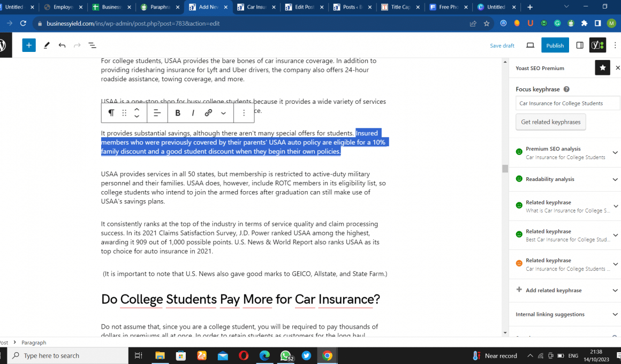Open the More rich text options chevron
This screenshot has height=364, width=621.
click(x=223, y=113)
